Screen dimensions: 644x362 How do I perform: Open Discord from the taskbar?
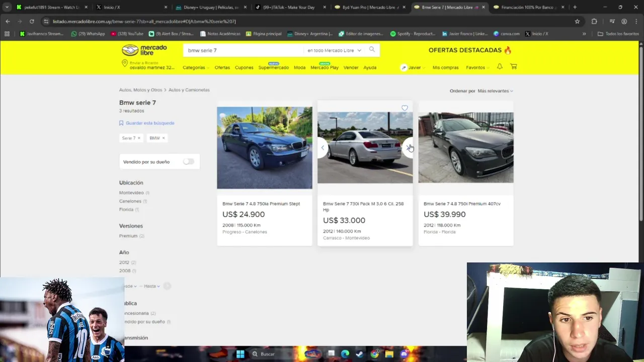pyautogui.click(x=404, y=354)
